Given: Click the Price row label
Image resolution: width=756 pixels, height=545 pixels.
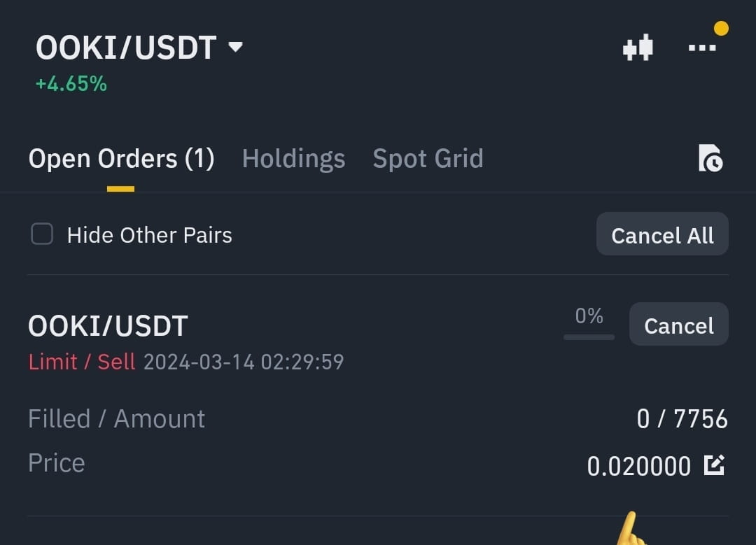Looking at the screenshot, I should 56,462.
